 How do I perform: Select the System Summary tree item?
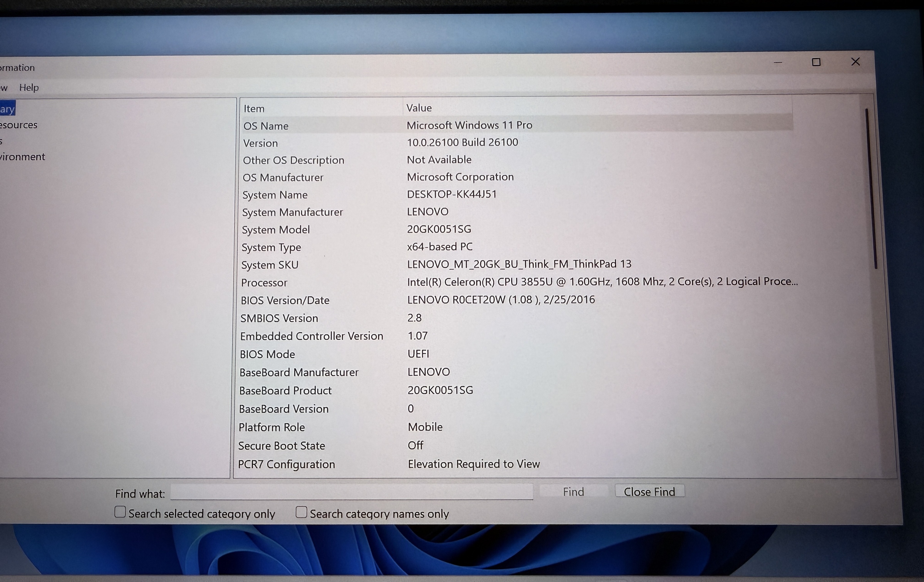[7, 109]
